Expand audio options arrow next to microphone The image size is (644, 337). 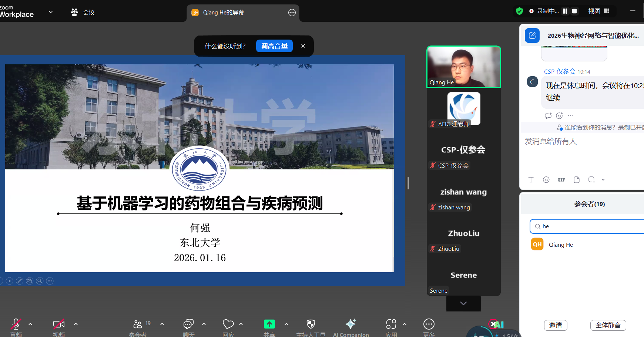tap(30, 324)
